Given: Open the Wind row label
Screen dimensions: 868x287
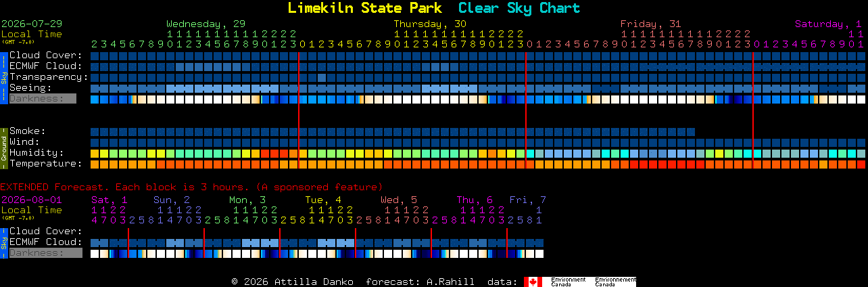Looking at the screenshot, I should 24,142.
